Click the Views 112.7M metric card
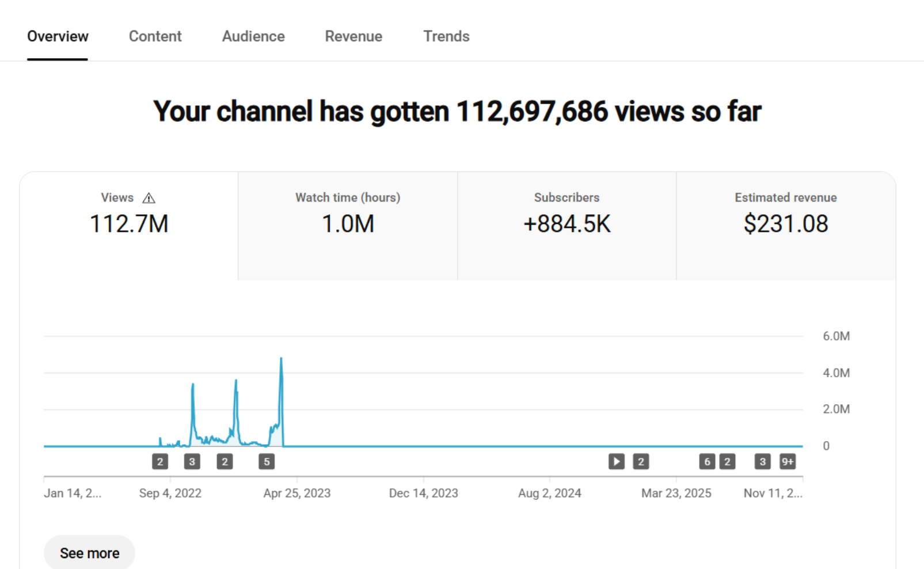924x569 pixels. [x=129, y=225]
